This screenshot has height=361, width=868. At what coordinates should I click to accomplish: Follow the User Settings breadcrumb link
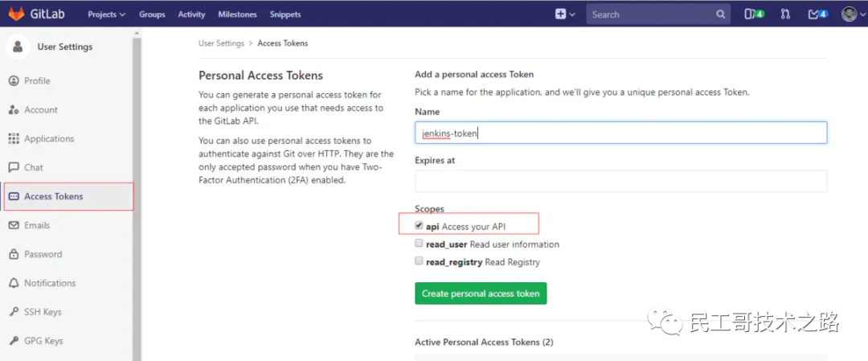coord(222,43)
